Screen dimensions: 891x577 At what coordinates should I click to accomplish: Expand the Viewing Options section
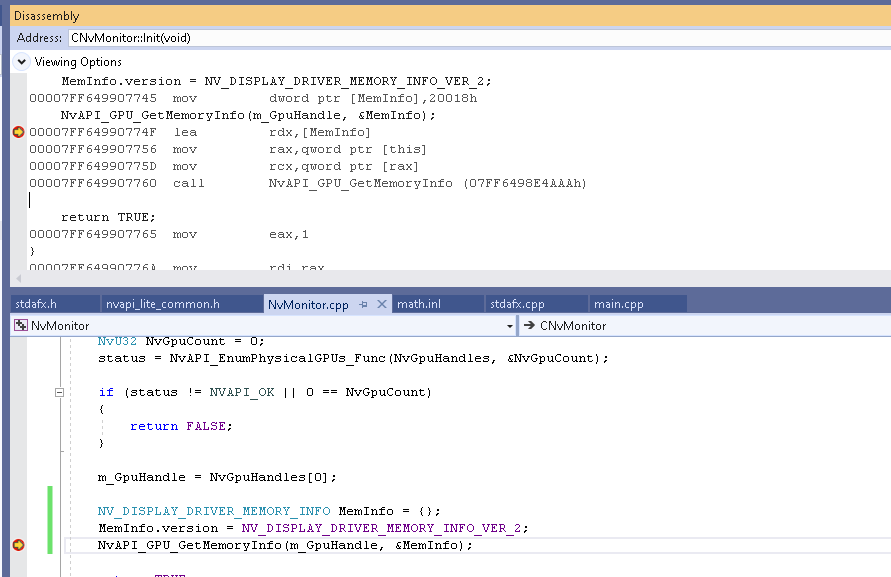pyautogui.click(x=21, y=62)
